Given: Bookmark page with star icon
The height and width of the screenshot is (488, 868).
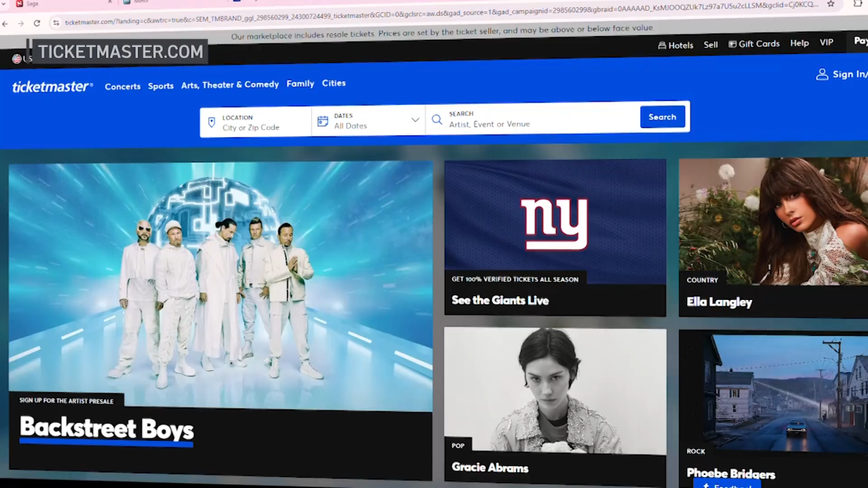Looking at the screenshot, I should [x=831, y=4].
